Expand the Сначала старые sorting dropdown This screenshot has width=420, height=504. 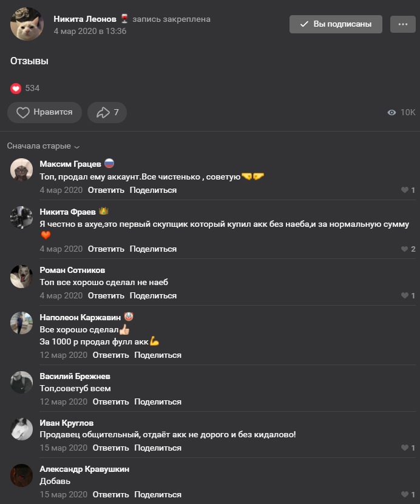[x=43, y=146]
